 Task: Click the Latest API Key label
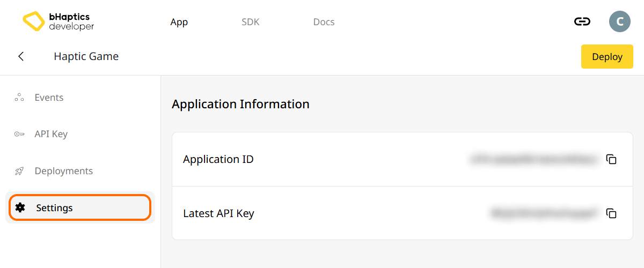tap(218, 213)
